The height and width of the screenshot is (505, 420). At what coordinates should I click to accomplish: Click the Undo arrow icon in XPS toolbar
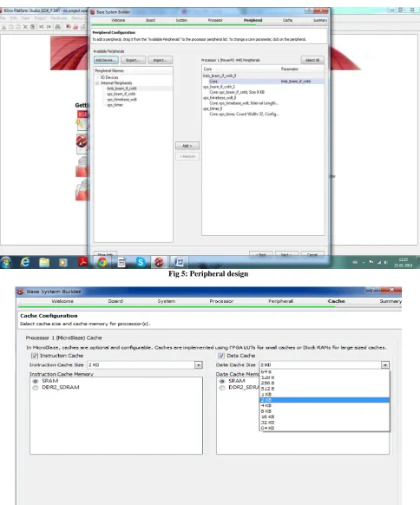[42, 27]
